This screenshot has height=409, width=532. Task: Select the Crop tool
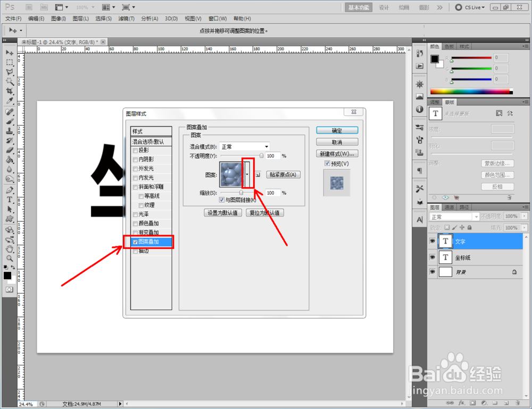point(9,89)
